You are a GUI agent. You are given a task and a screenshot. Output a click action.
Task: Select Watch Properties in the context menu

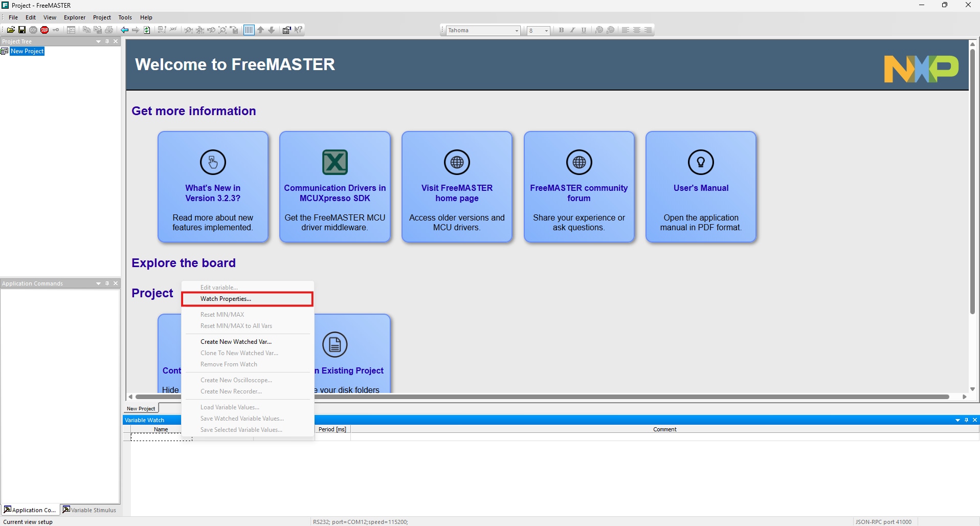(247, 299)
